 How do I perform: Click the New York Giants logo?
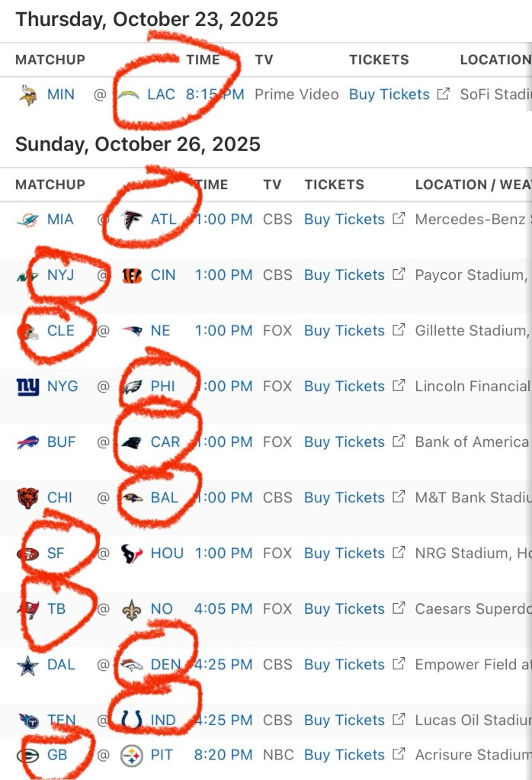27,387
